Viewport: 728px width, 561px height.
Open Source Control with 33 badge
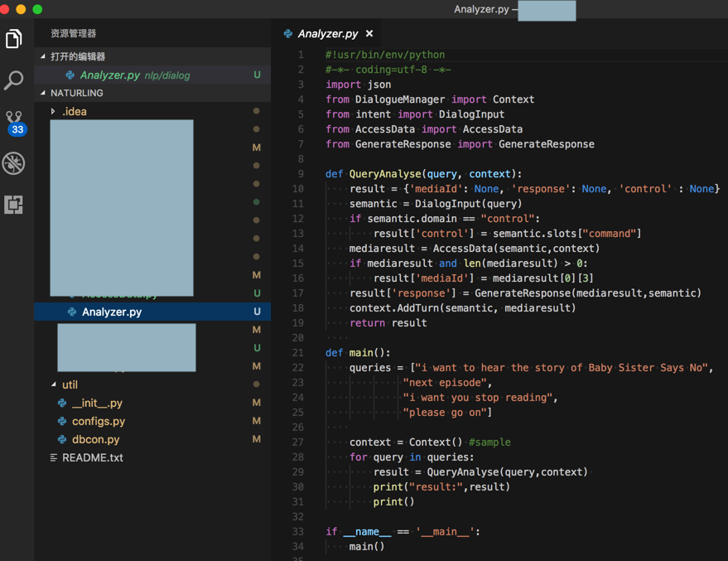(15, 123)
